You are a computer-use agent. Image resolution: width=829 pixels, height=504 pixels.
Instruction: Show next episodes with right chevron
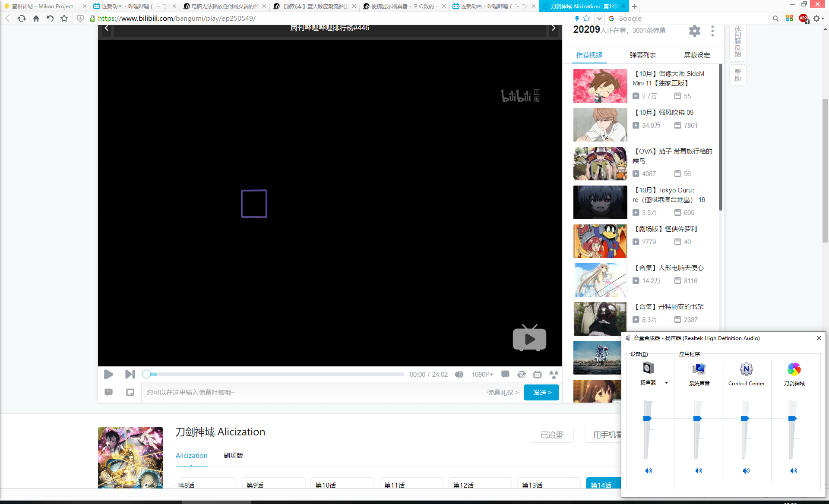[554, 28]
